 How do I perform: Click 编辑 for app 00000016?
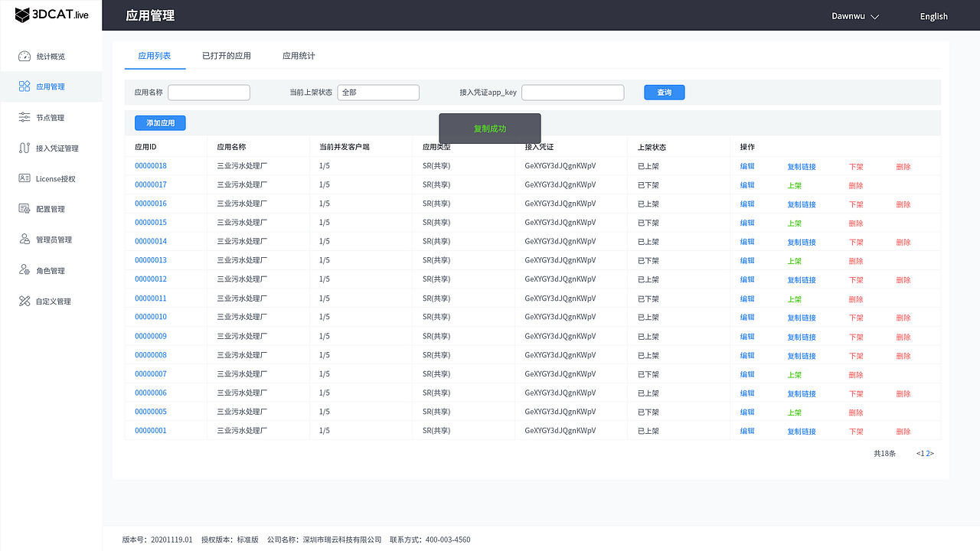click(x=747, y=204)
